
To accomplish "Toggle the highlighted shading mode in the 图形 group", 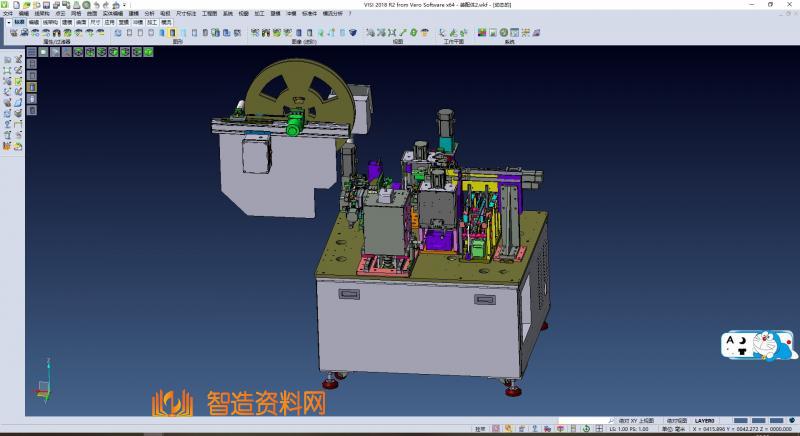I will coord(172,33).
